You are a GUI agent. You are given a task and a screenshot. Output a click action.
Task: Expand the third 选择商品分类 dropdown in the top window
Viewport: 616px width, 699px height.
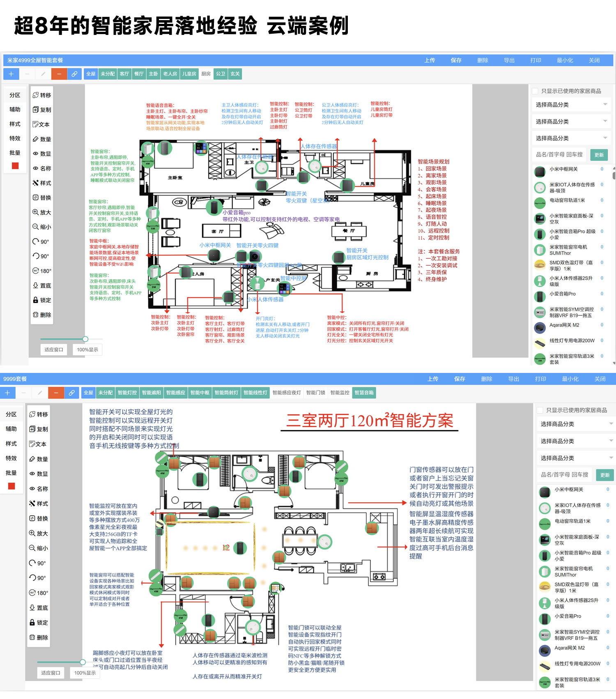pyautogui.click(x=571, y=138)
